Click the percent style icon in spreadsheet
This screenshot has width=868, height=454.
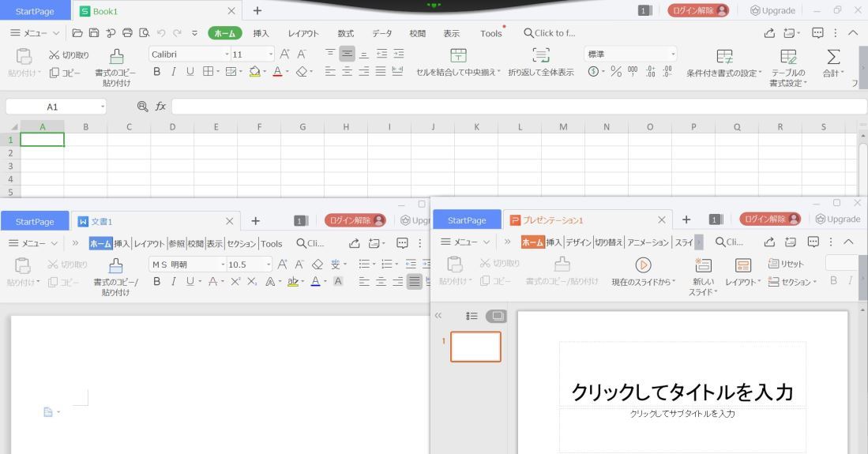(x=616, y=71)
